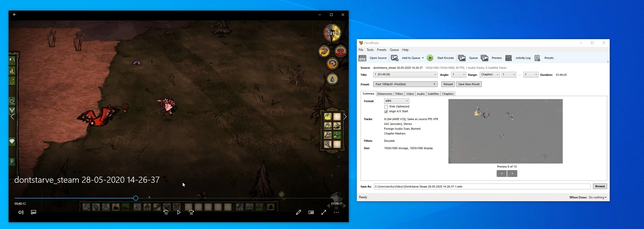The width and height of the screenshot is (644, 229).
Task: Enable the Web Optimized checkbox
Action: pos(386,107)
